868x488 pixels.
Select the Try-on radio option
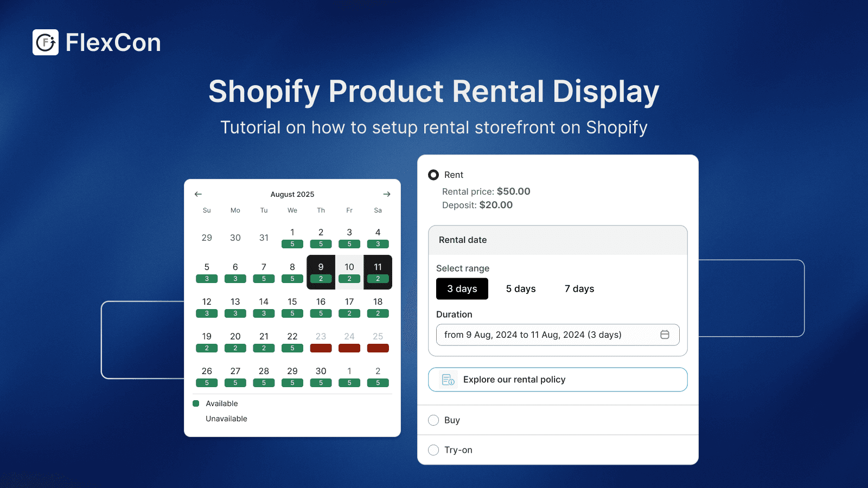pos(433,450)
